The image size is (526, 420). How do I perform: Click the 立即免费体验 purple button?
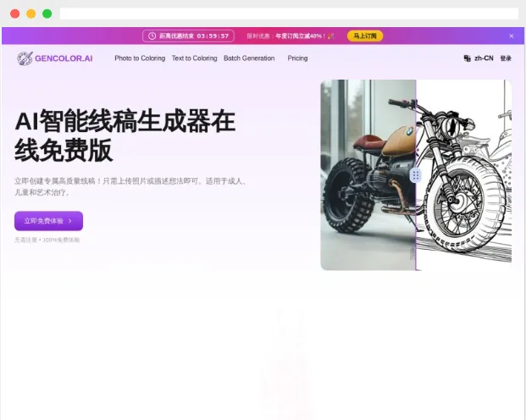point(48,221)
